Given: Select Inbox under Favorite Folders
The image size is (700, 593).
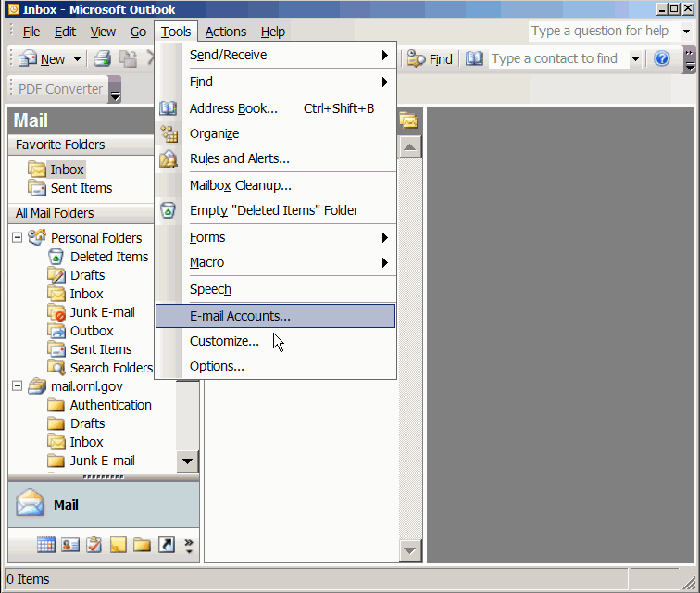Looking at the screenshot, I should tap(67, 170).
